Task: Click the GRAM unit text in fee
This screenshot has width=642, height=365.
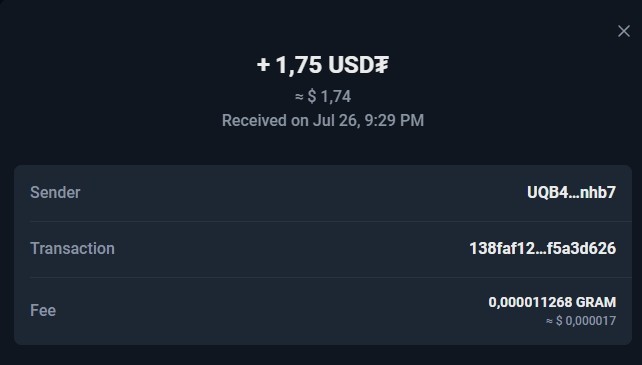Action: click(596, 302)
